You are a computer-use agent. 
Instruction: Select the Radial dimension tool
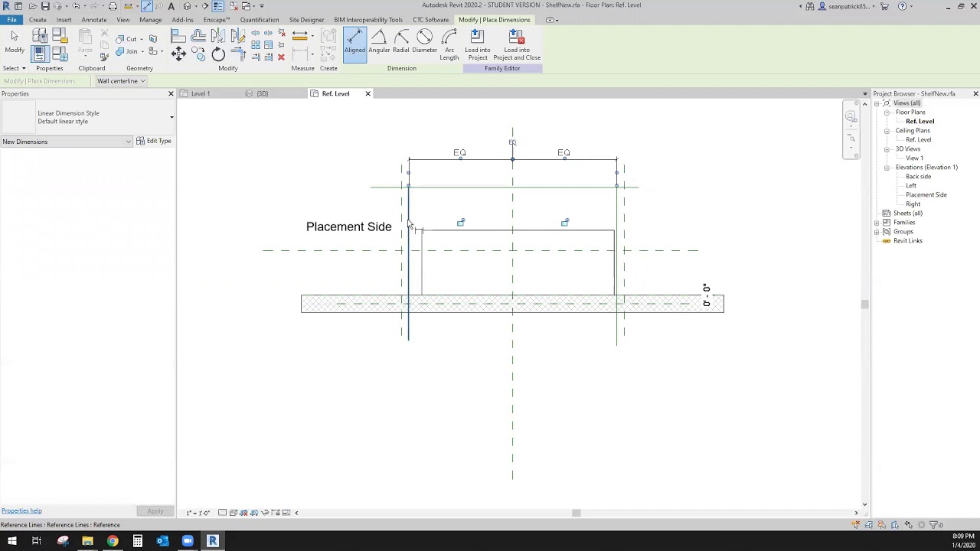(401, 42)
